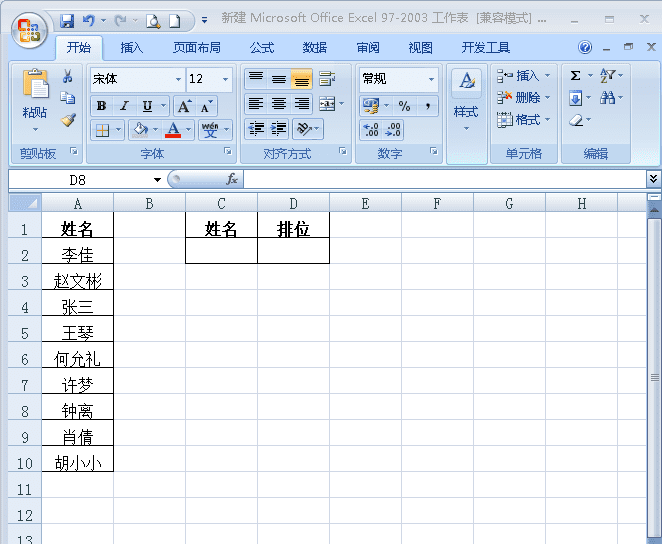This screenshot has height=544, width=662.
Task: Click the Format Painter brush icon
Action: [68, 121]
